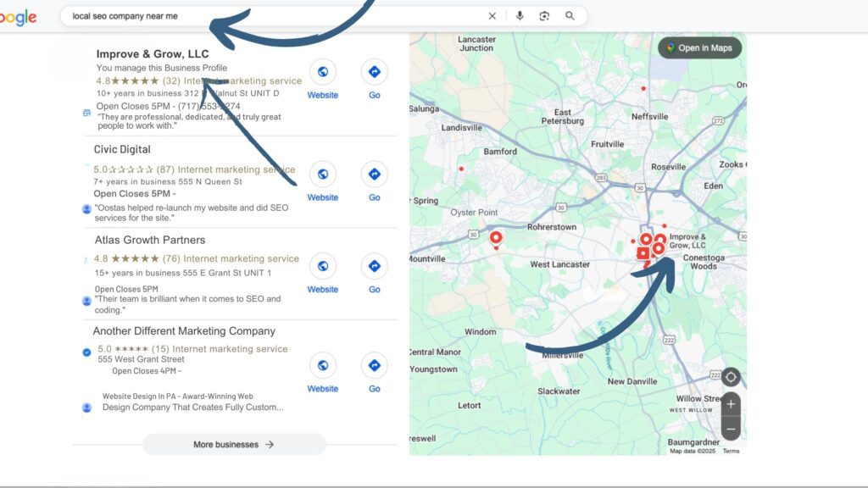Click the '555 West Grant Street' address

click(142, 359)
